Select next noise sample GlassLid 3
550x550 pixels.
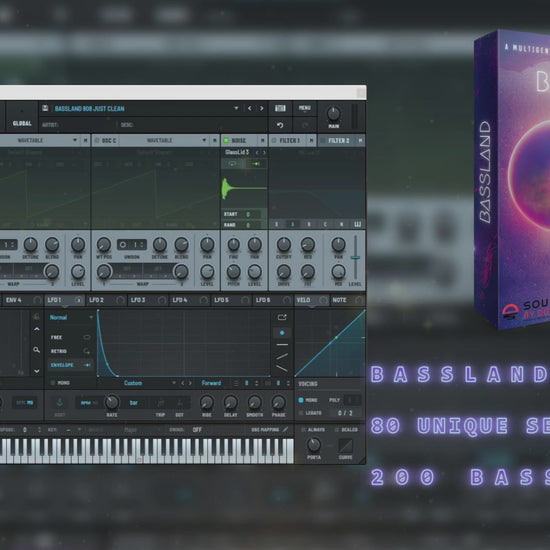point(264,153)
